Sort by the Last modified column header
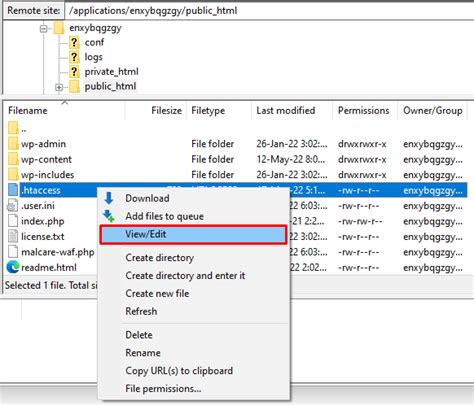 click(292, 110)
